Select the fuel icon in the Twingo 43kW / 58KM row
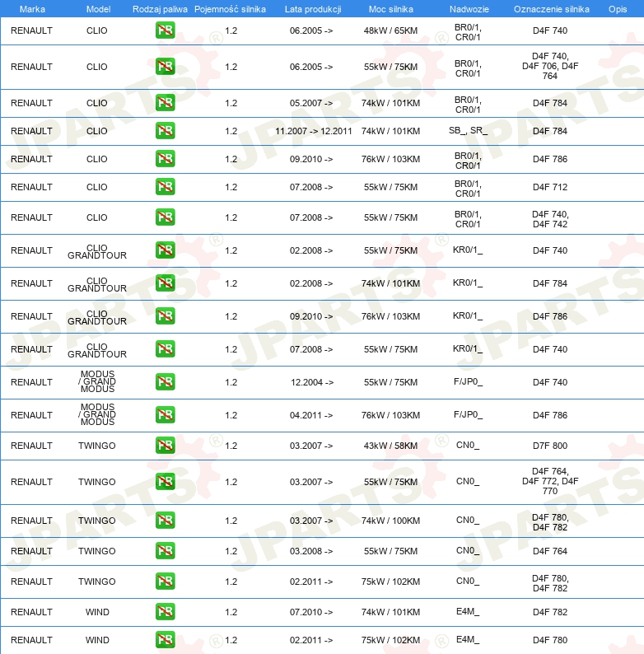 point(166,445)
